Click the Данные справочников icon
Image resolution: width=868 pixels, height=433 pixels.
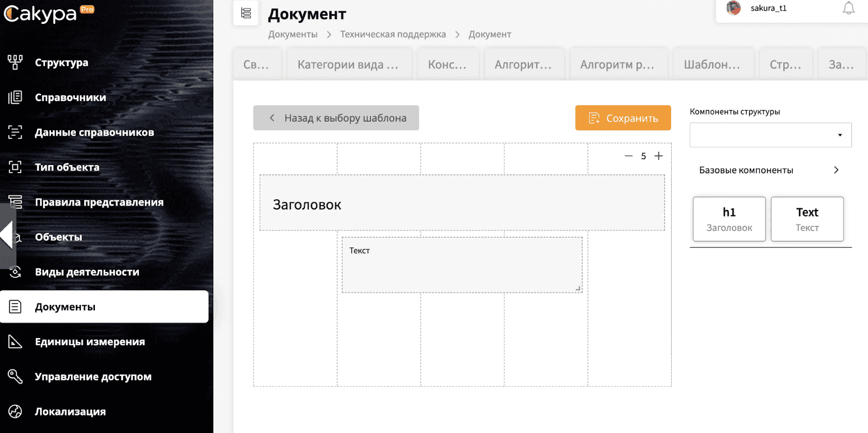15,132
